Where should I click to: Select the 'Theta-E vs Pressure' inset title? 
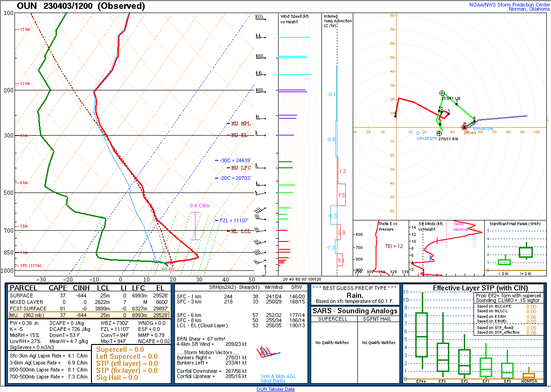click(388, 227)
